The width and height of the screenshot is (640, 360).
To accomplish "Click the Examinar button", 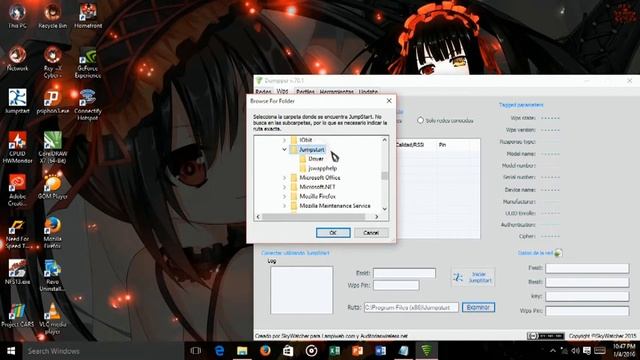I will click(x=478, y=307).
